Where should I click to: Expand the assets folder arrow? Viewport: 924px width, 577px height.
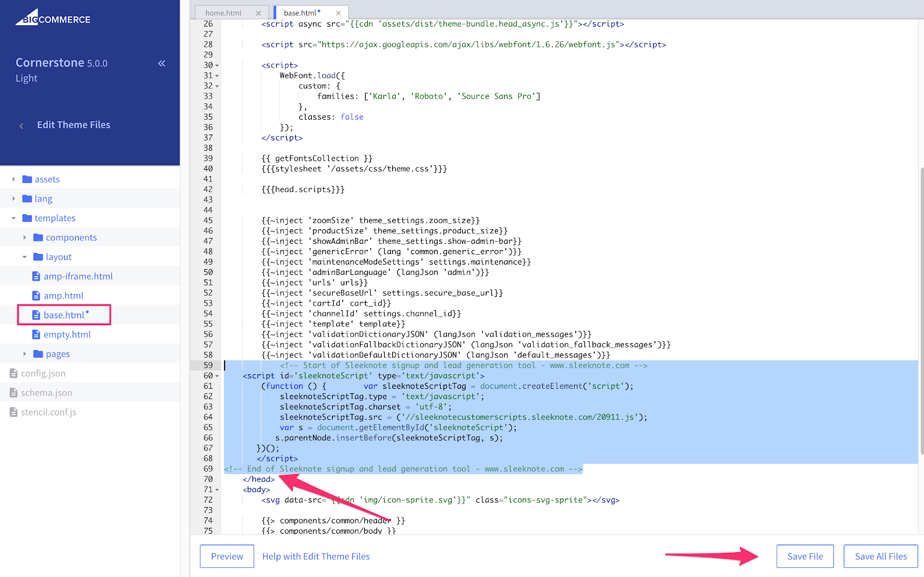[14, 179]
